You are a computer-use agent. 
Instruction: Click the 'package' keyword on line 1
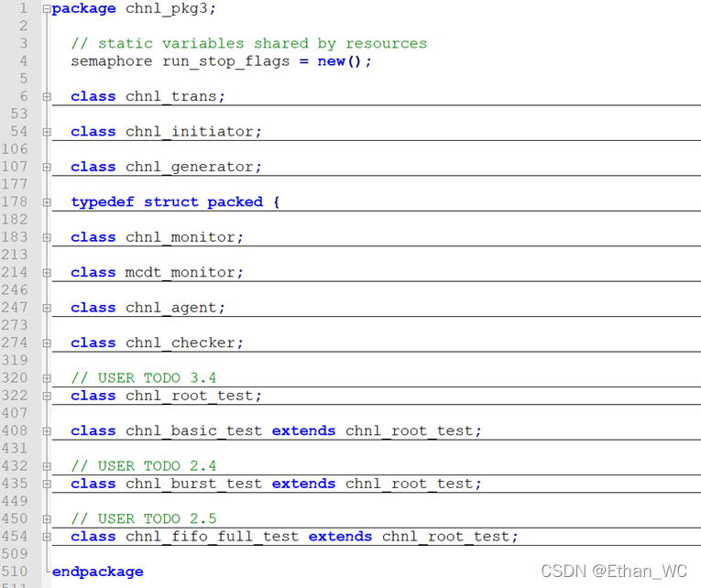click(x=84, y=9)
